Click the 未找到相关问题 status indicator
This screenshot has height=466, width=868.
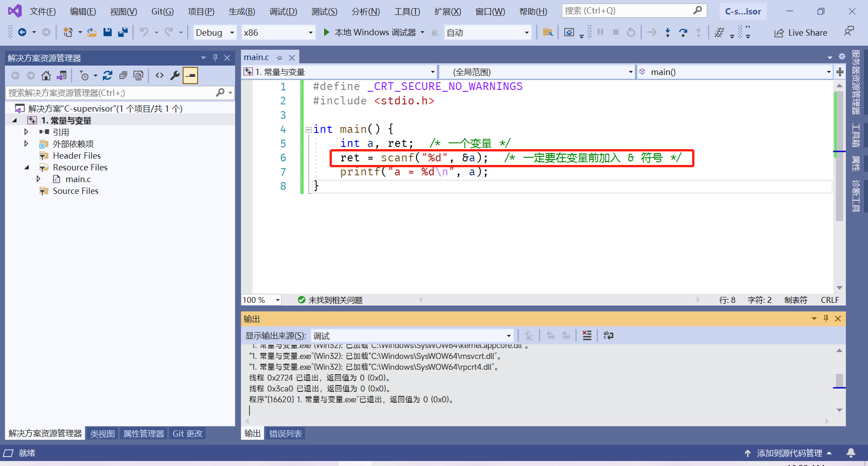click(x=330, y=300)
